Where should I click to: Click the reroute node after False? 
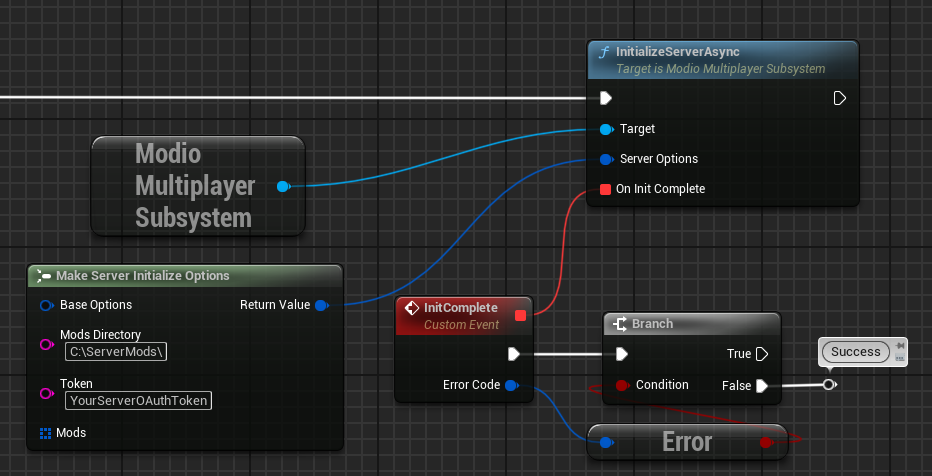click(829, 385)
